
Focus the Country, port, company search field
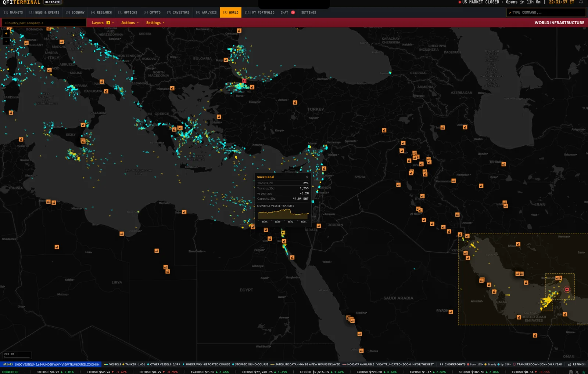(x=44, y=23)
